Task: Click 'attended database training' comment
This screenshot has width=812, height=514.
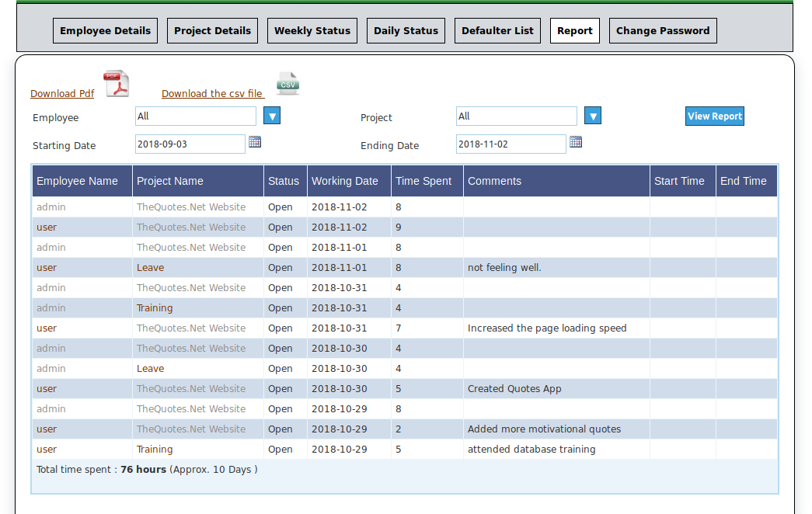Action: coord(531,450)
